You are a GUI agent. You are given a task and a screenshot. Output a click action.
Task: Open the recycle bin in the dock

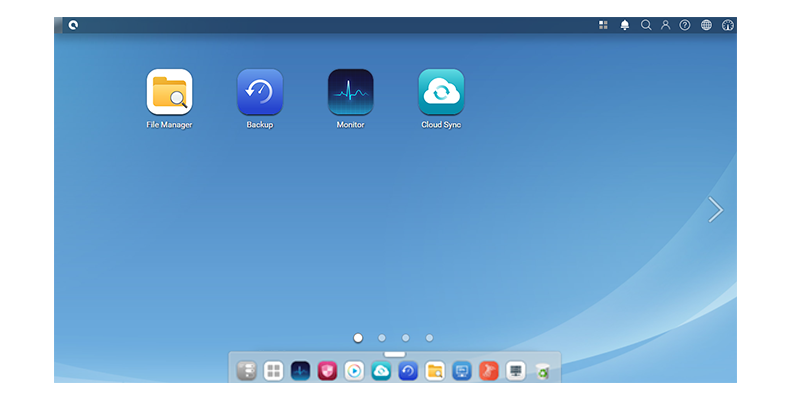(x=542, y=371)
